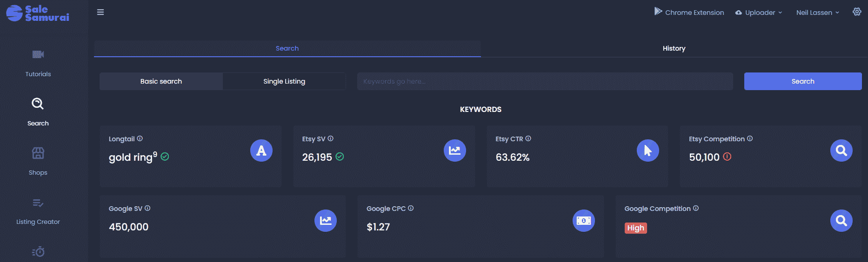Show Etsy Competition info tooltip icon
Viewport: 868px width, 262px height.
750,138
